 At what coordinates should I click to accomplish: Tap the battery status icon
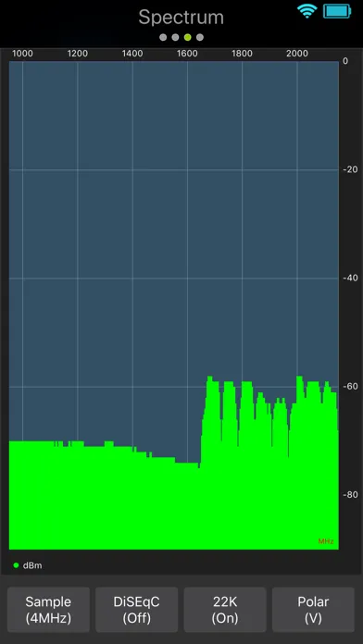pos(337,11)
